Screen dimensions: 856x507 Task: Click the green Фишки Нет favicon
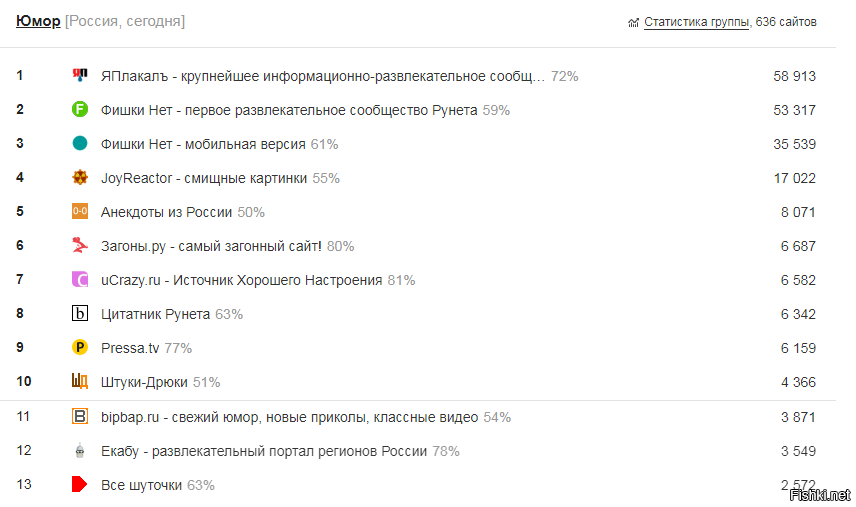80,109
